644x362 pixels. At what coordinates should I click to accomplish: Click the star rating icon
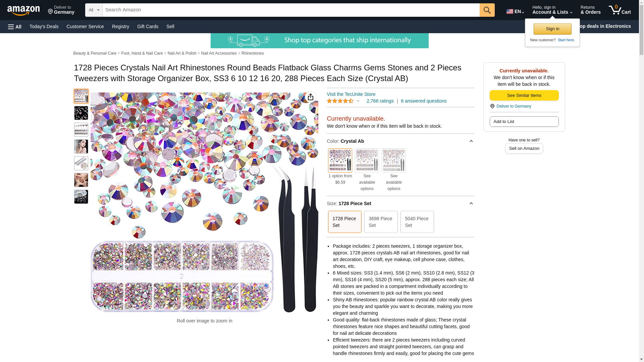[x=340, y=101]
